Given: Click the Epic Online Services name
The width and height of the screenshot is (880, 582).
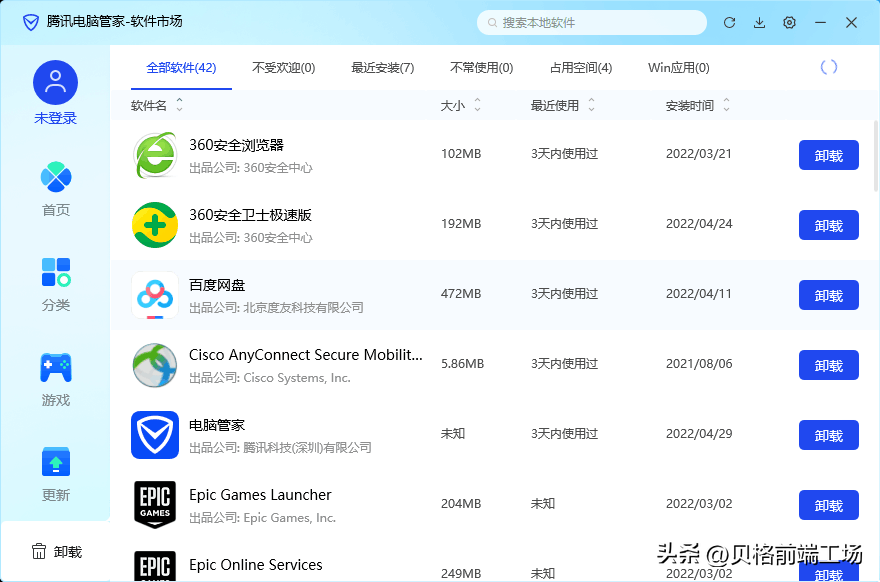Looking at the screenshot, I should tap(256, 565).
